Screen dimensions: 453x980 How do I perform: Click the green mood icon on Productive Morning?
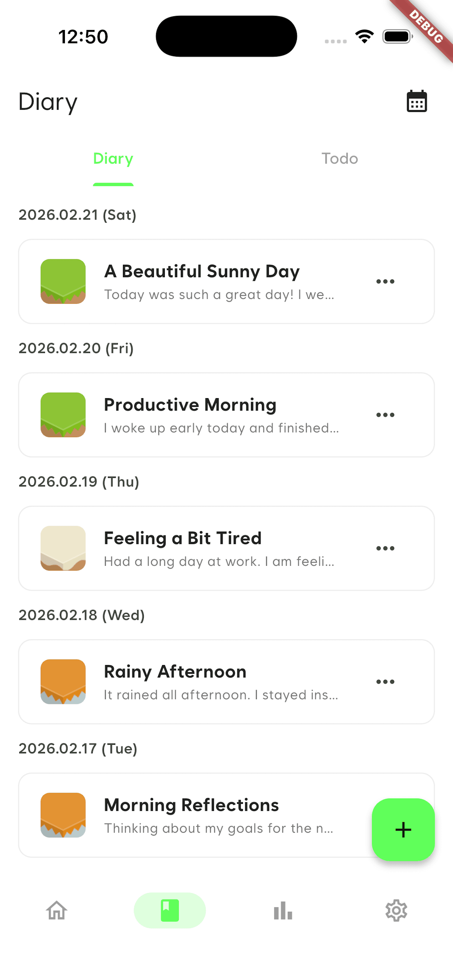[x=63, y=415]
